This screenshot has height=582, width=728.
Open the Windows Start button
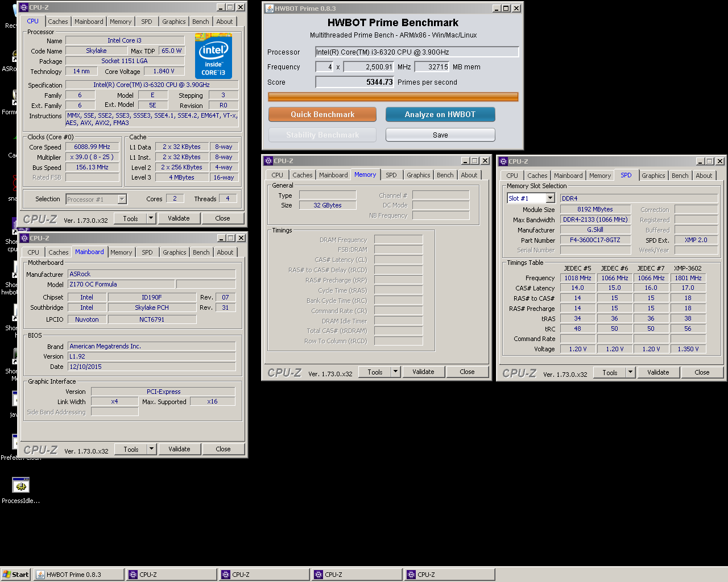tap(15, 575)
